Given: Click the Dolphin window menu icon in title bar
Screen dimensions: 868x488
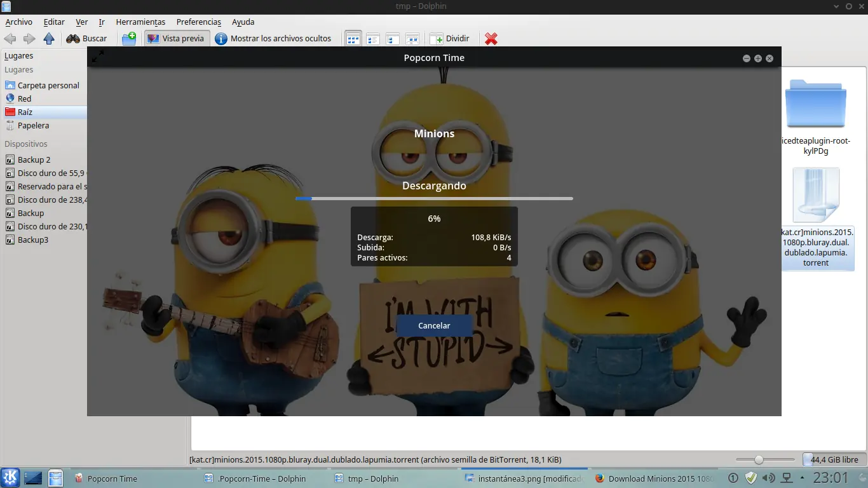Looking at the screenshot, I should (6, 6).
